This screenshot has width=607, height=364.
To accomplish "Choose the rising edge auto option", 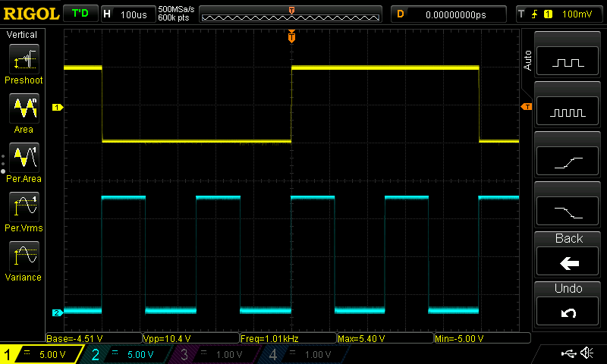I will point(568,161).
